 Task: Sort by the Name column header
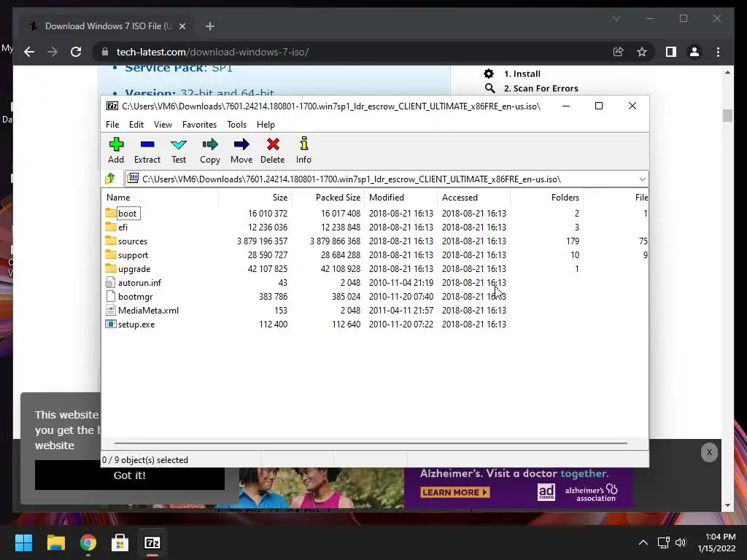click(x=160, y=197)
